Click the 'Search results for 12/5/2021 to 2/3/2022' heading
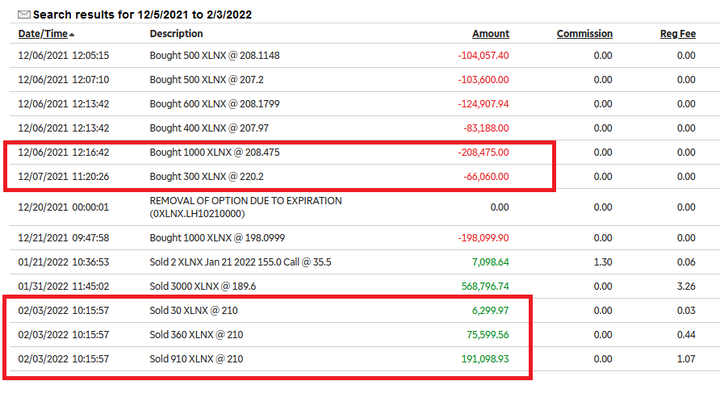720x406 pixels. pyautogui.click(x=142, y=15)
